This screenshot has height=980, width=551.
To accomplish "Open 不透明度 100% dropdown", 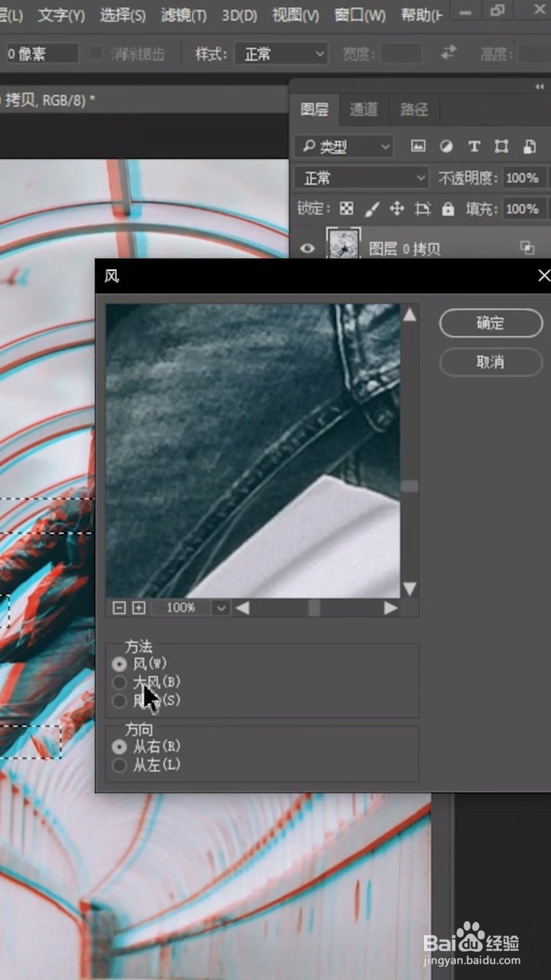I will (x=525, y=178).
